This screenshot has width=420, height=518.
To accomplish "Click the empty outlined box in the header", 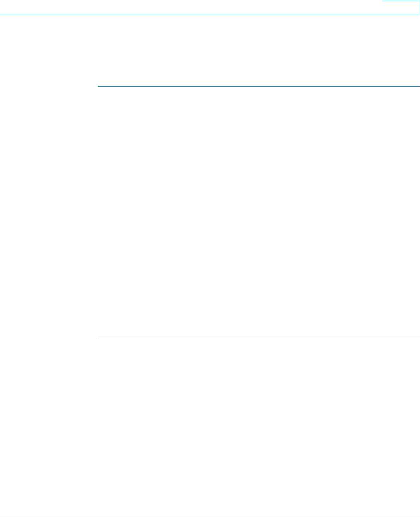I will point(401,7).
